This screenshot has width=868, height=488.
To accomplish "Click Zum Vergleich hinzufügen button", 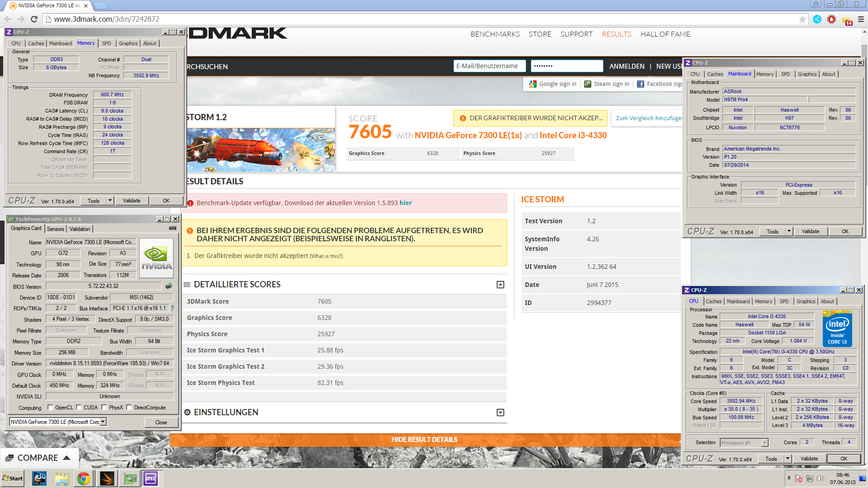I will tap(646, 118).
